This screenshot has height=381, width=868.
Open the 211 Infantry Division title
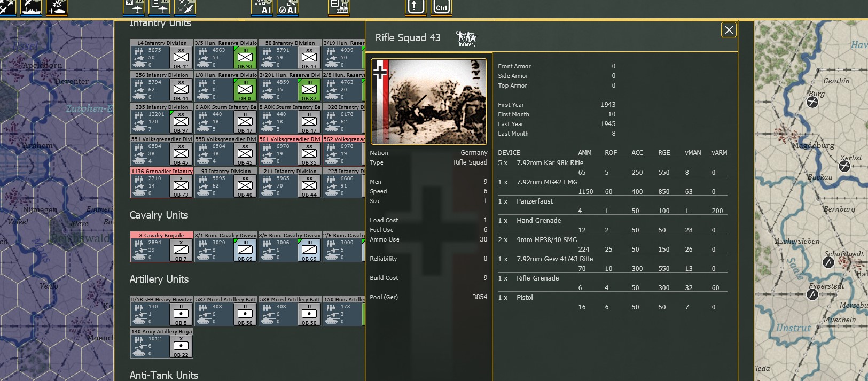click(x=290, y=171)
